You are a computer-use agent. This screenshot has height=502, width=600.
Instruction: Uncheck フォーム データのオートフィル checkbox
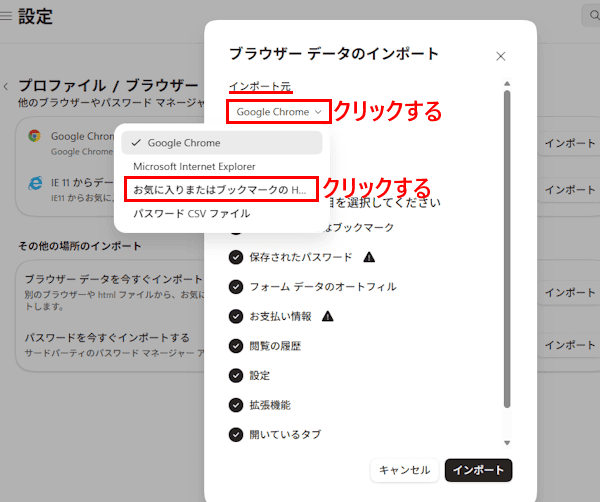(x=236, y=287)
